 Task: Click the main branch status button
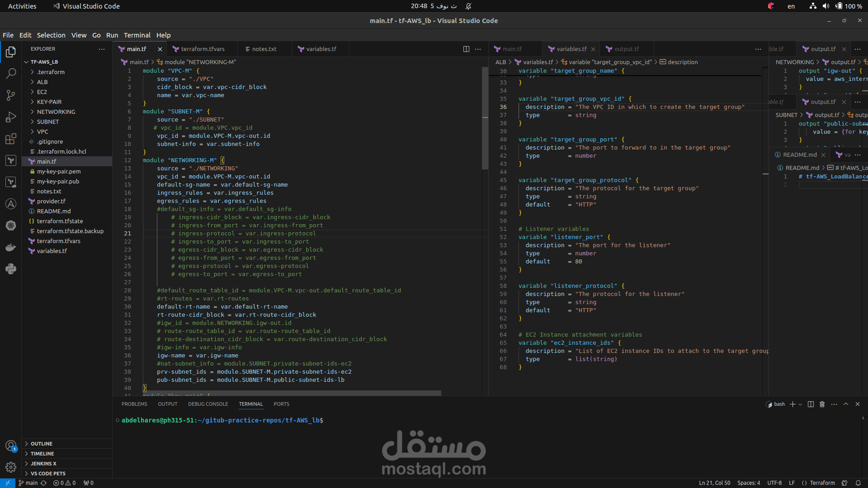tap(28, 483)
